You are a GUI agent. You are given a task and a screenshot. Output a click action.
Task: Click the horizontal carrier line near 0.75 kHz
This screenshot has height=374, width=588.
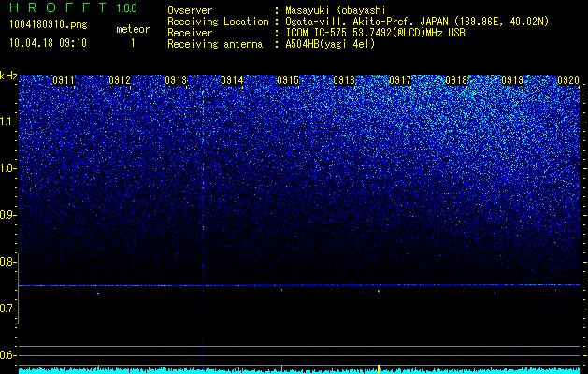point(299,285)
